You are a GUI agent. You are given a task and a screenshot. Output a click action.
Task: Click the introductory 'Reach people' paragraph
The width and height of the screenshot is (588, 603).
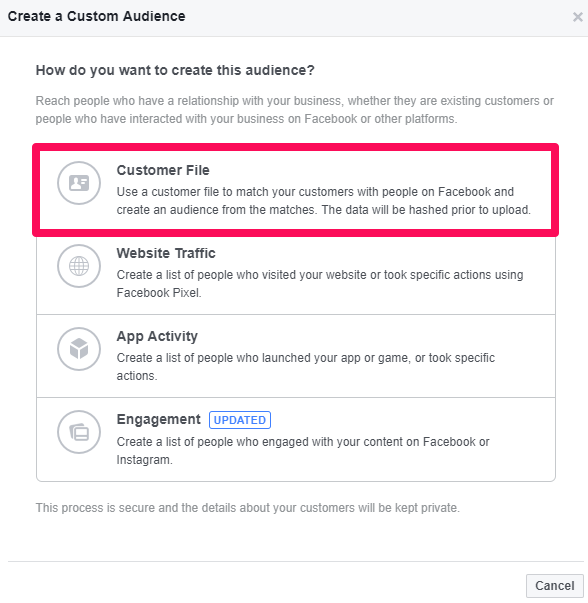pyautogui.click(x=295, y=110)
